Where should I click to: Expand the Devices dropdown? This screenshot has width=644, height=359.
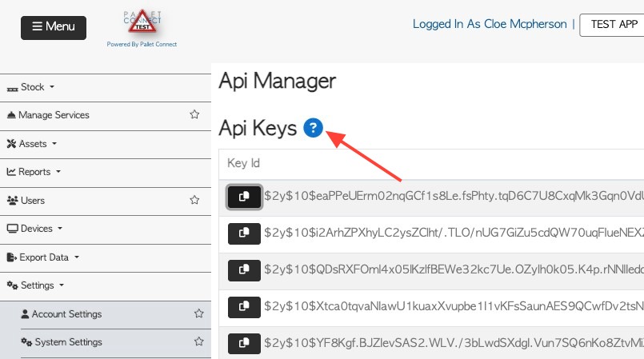[x=35, y=229]
